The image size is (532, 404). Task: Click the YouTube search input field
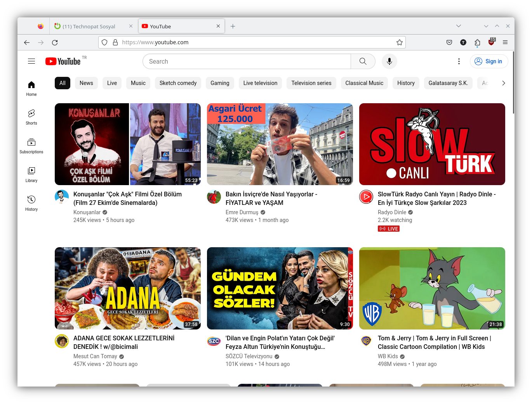click(x=247, y=61)
